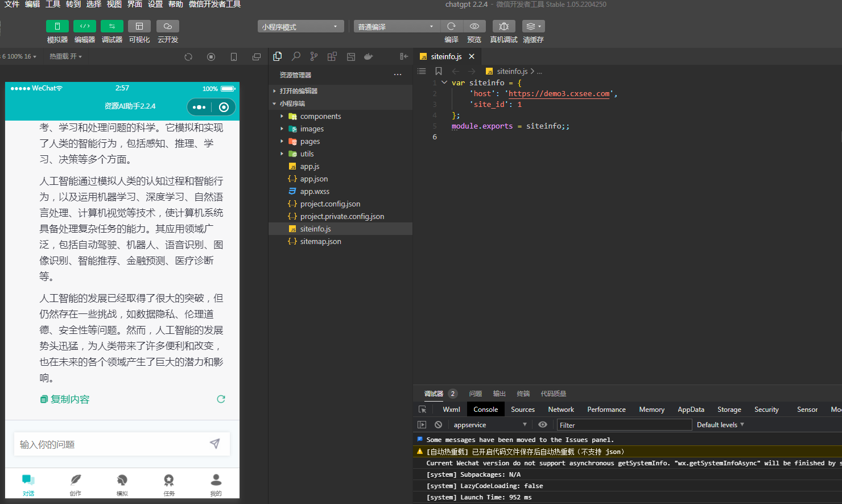Open the Sources devtools tab
This screenshot has width=842, height=504.
523,410
